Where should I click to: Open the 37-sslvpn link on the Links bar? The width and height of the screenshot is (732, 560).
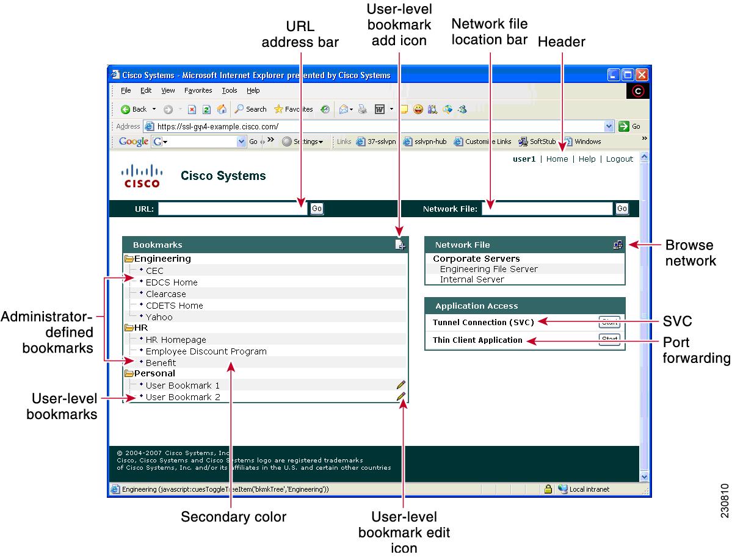[376, 142]
